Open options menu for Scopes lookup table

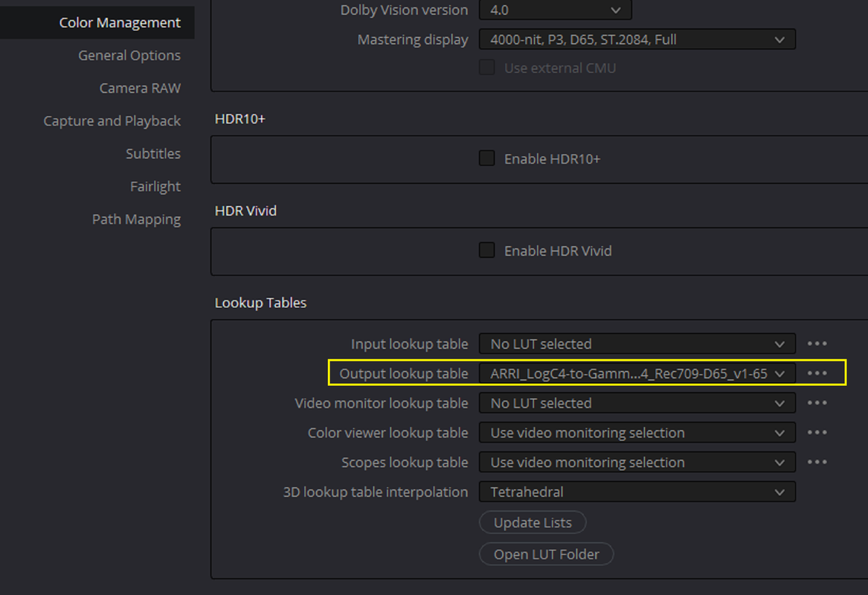point(817,462)
